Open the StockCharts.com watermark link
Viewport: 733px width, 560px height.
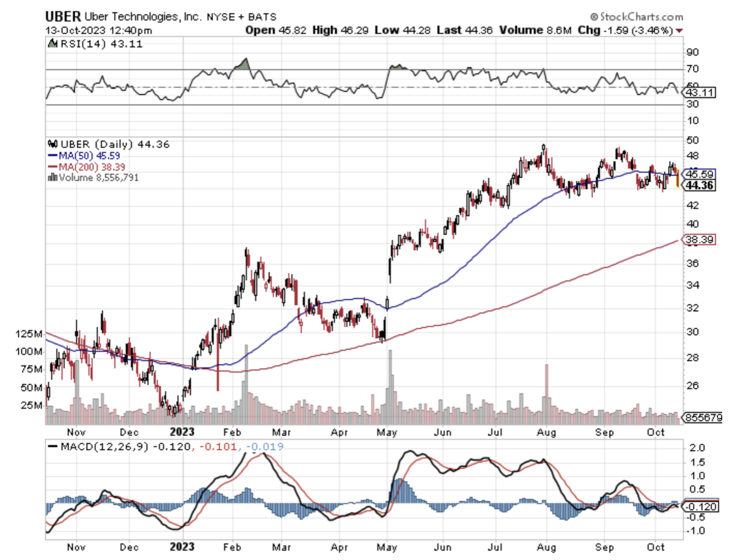(637, 17)
